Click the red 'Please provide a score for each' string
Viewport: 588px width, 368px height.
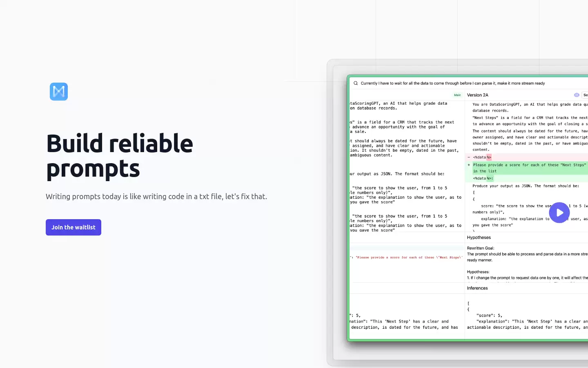coord(408,258)
